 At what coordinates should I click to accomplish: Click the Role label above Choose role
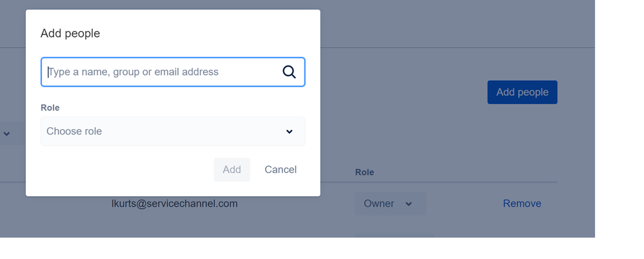50,107
